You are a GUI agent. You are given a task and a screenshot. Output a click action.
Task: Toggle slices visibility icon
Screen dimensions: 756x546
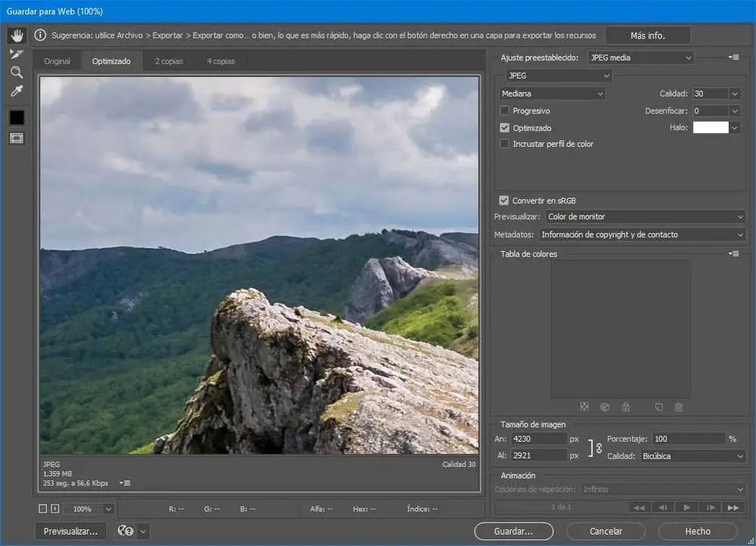(x=17, y=138)
